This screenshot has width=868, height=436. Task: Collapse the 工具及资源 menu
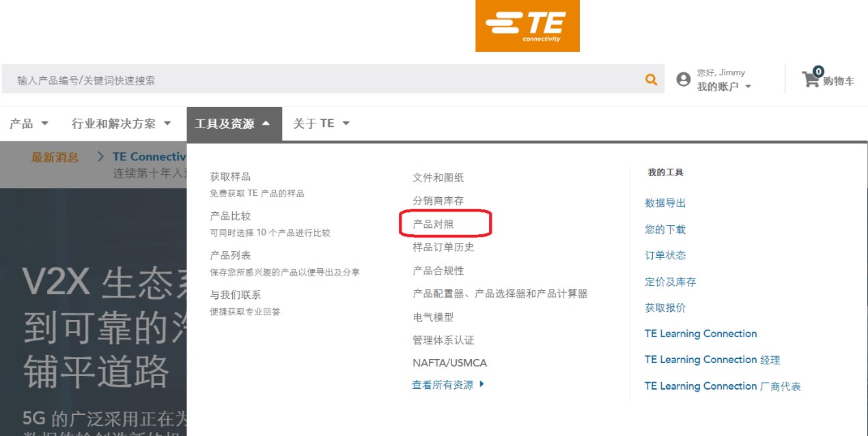click(234, 124)
